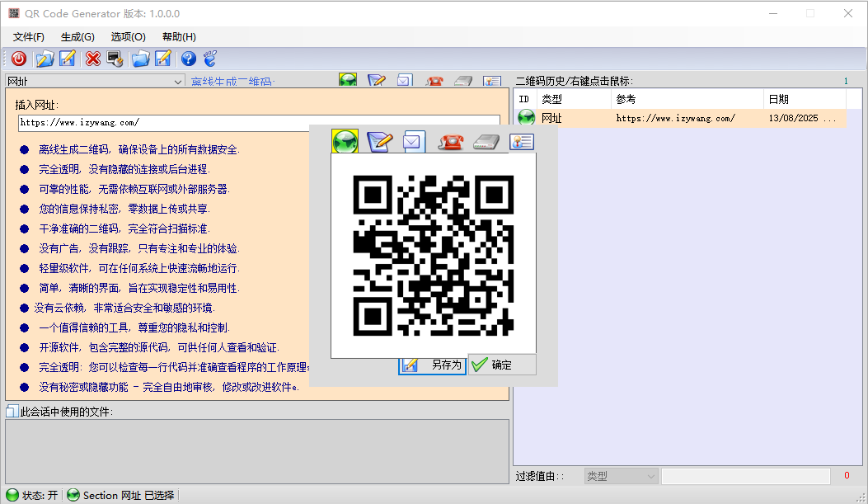
Task: Click the green globe icon in the history row
Action: tap(527, 117)
